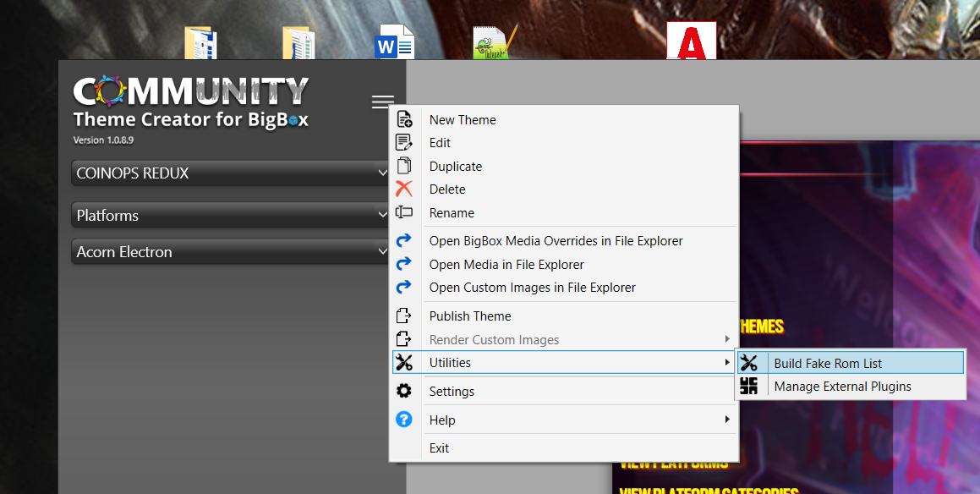Click the Utilities wrench-and-screwdriver icon
The width and height of the screenshot is (980, 494).
pos(404,362)
